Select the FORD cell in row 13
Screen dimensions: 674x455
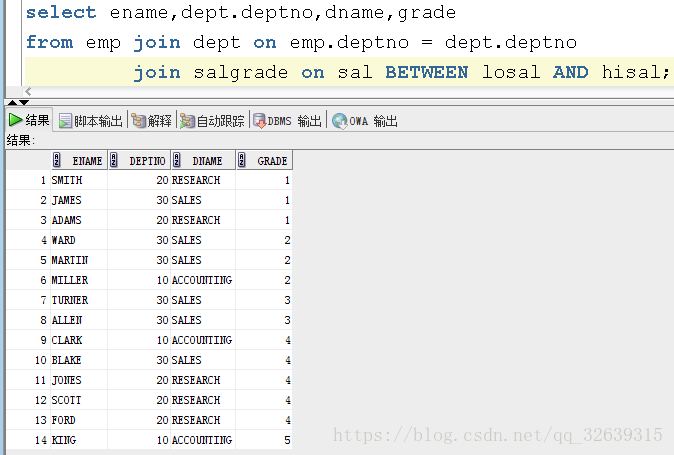click(x=79, y=420)
